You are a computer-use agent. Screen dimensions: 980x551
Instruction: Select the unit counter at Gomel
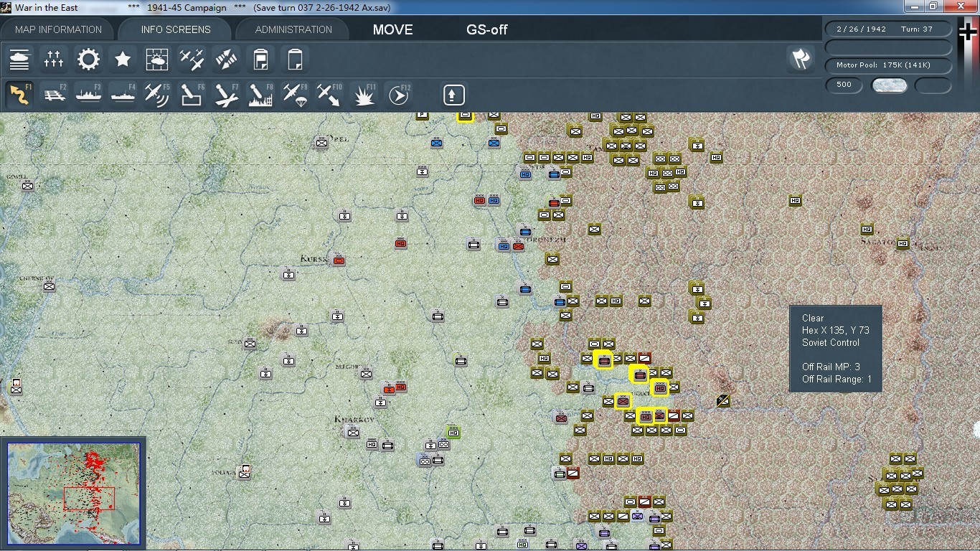(27, 186)
